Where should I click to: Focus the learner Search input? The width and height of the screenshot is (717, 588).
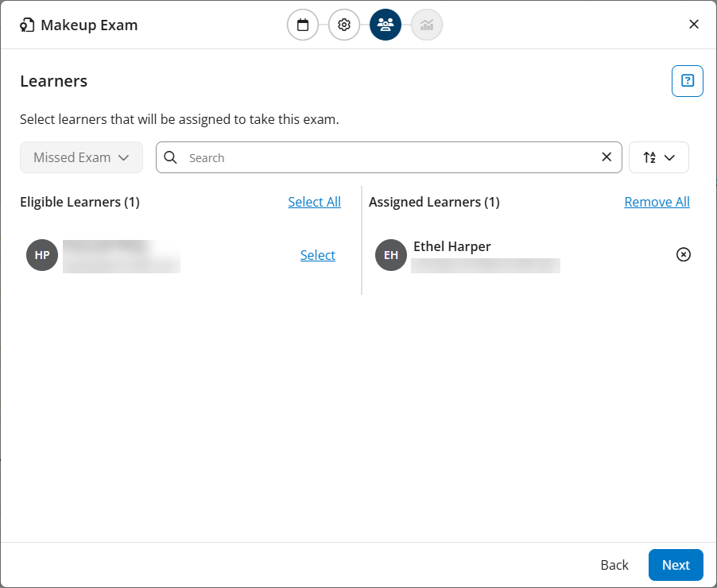390,157
